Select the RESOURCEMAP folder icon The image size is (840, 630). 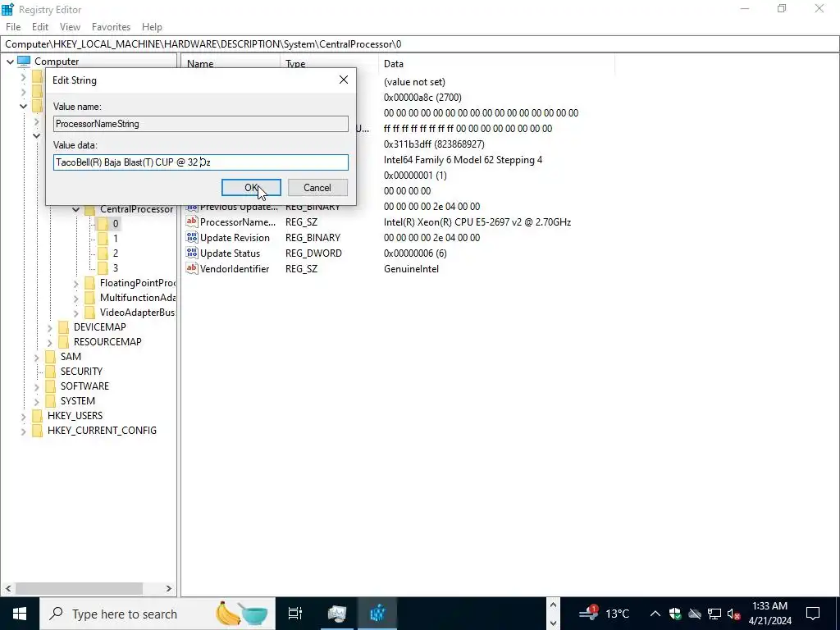[64, 342]
